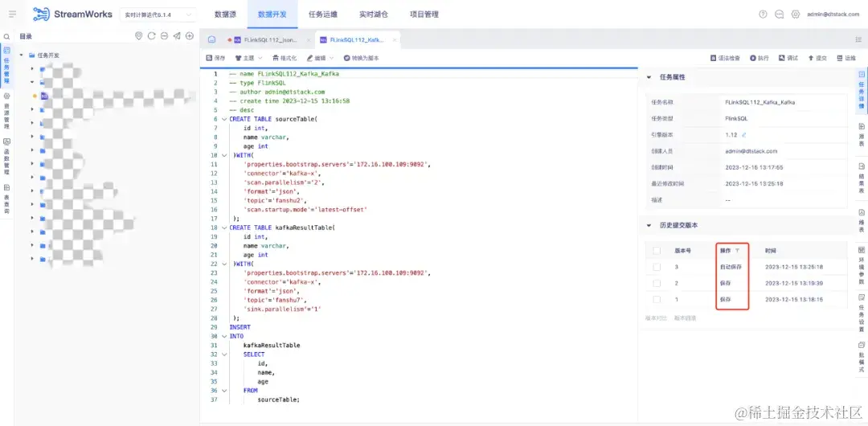Viewport: 868px width, 426px height.
Task: Open the 维表 panel on right sidebar
Action: (862, 220)
